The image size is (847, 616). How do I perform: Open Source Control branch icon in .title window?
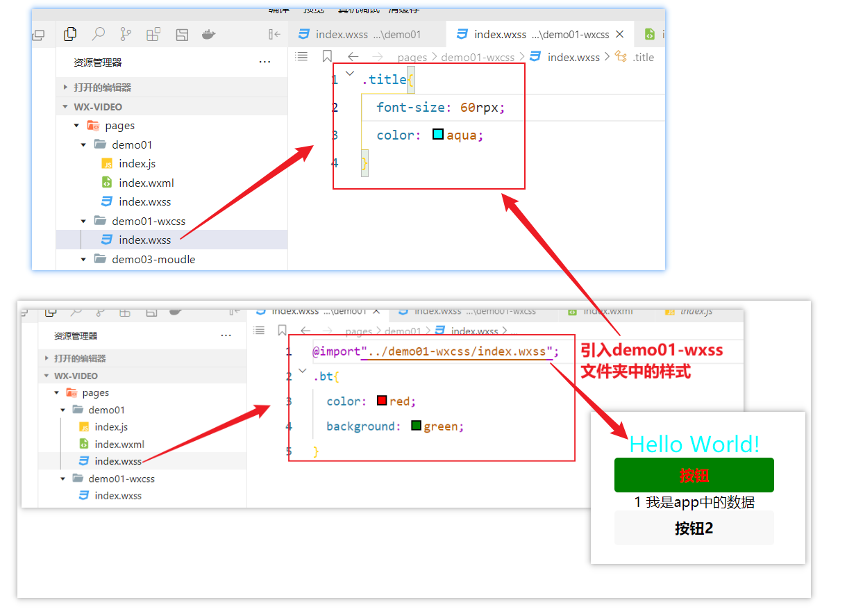[126, 34]
